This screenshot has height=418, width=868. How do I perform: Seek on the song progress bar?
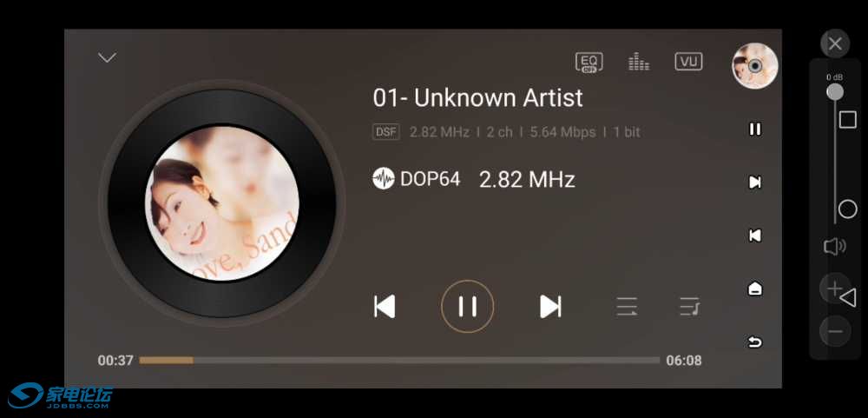[x=399, y=361]
